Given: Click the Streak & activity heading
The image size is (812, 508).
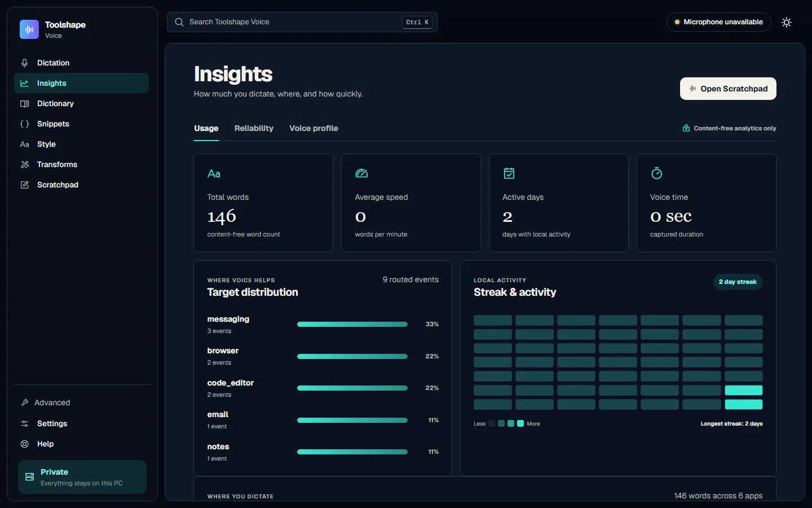Looking at the screenshot, I should [x=515, y=292].
